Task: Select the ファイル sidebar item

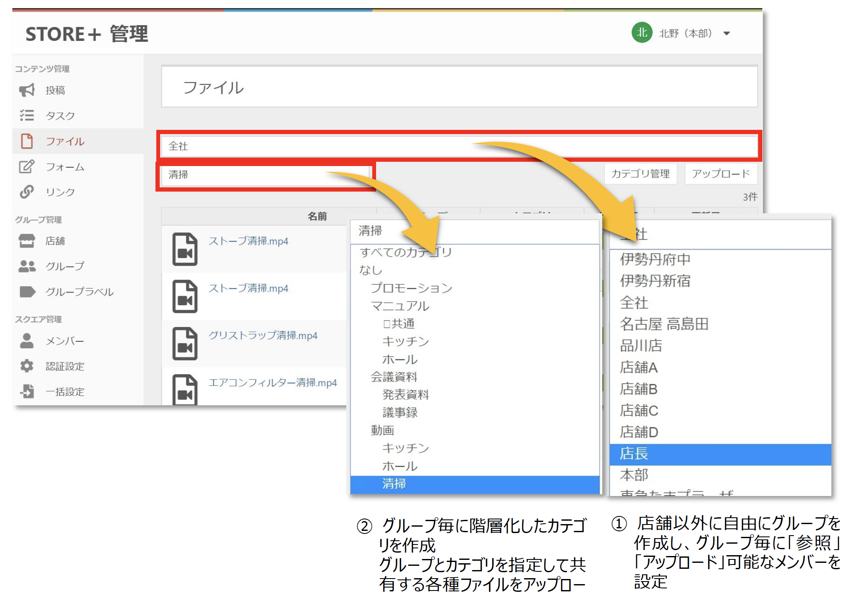Action: (78, 141)
